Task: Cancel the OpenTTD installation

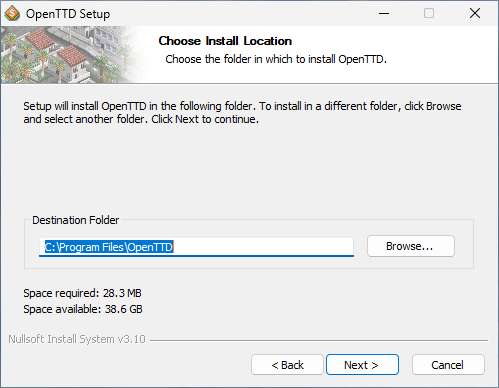Action: tap(448, 365)
